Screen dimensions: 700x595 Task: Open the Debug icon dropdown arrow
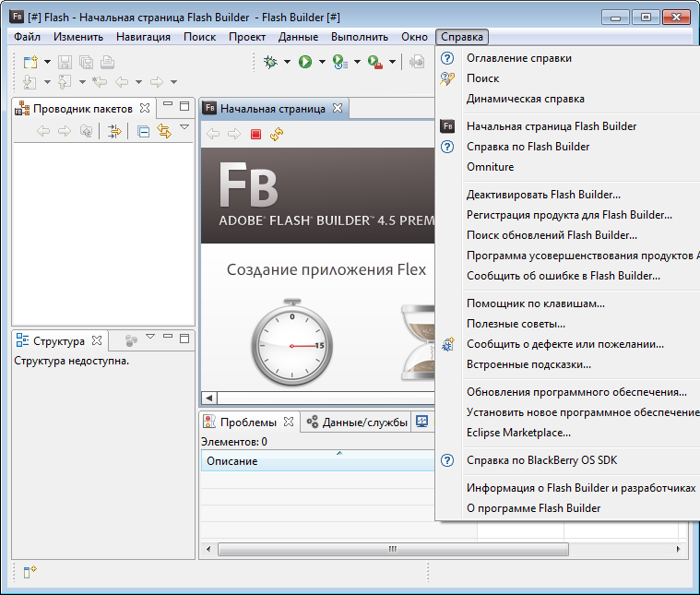pos(287,62)
